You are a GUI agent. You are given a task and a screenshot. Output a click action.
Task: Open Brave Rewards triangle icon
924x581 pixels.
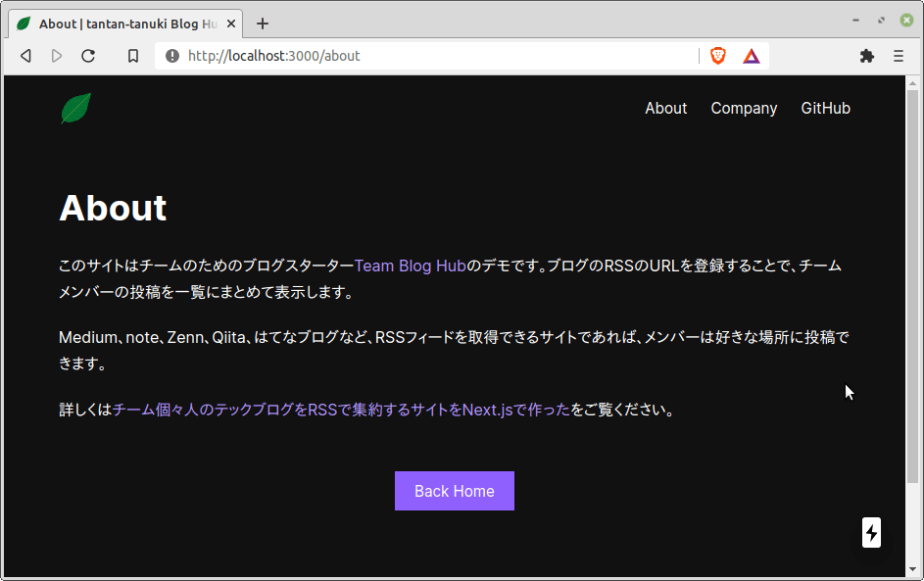click(x=752, y=56)
